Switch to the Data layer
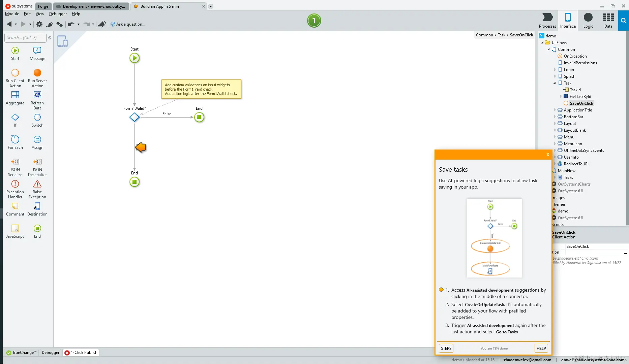 [608, 21]
